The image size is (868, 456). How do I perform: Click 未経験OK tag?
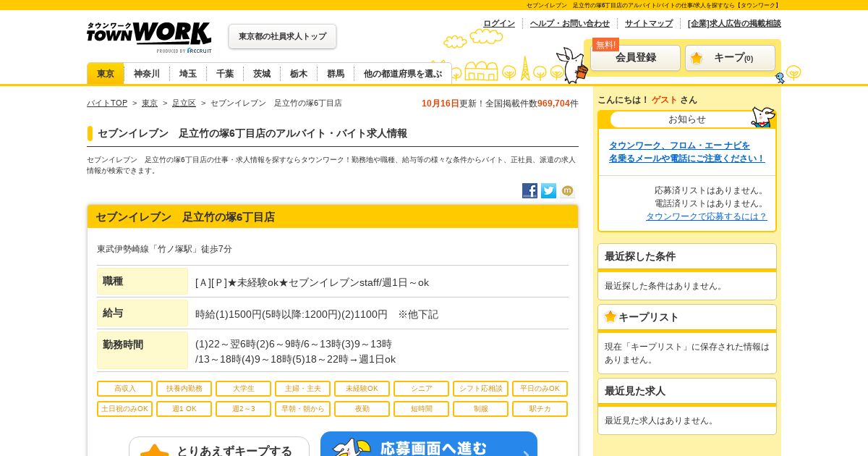[x=362, y=389]
